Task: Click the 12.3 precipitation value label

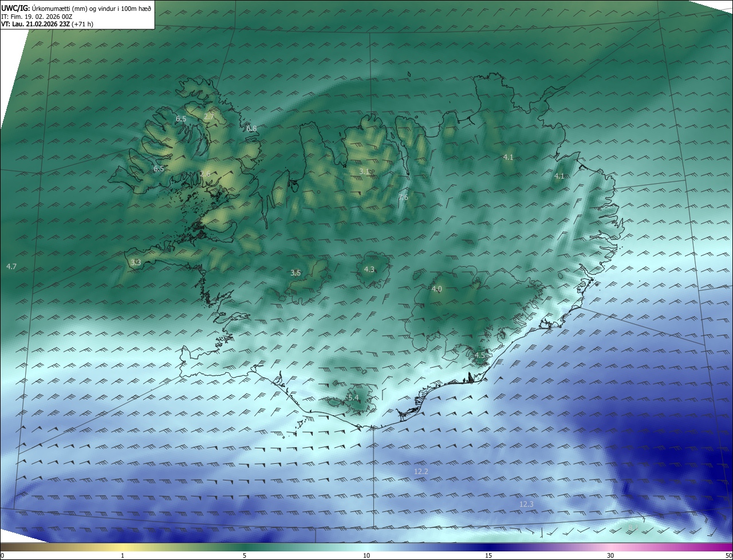Action: point(526,504)
